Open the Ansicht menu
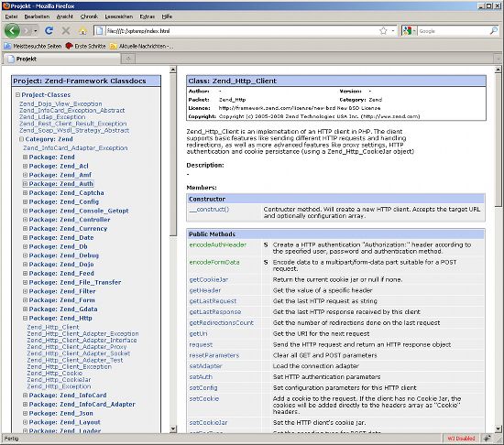Viewport: 504px width, 445px height. 65,16
